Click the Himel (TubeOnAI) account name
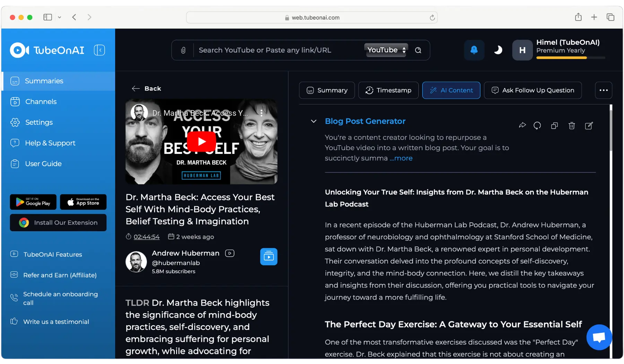 click(x=568, y=42)
